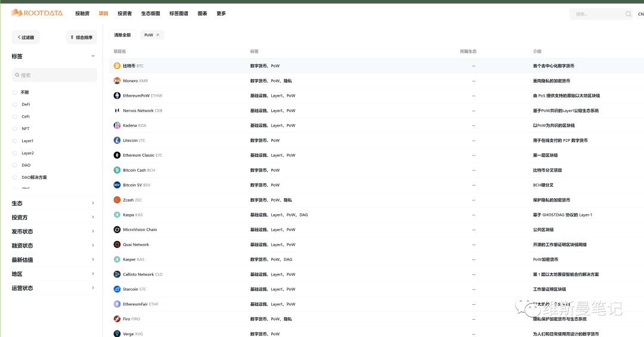Viewport: 644px width, 337px height.
Task: Click the Litecoin LTC coin icon
Action: (117, 140)
